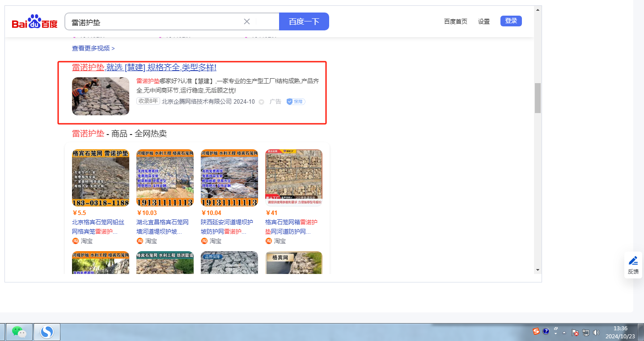Open the product image priced ￥41
This screenshot has height=341, width=644.
[x=294, y=178]
